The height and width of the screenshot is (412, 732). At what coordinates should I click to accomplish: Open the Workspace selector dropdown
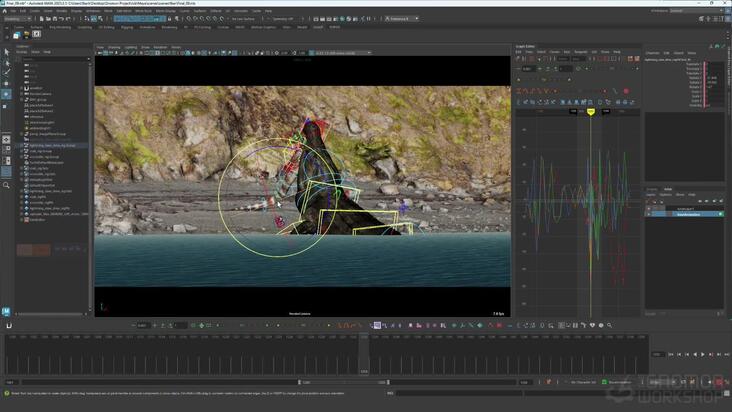pos(698,10)
